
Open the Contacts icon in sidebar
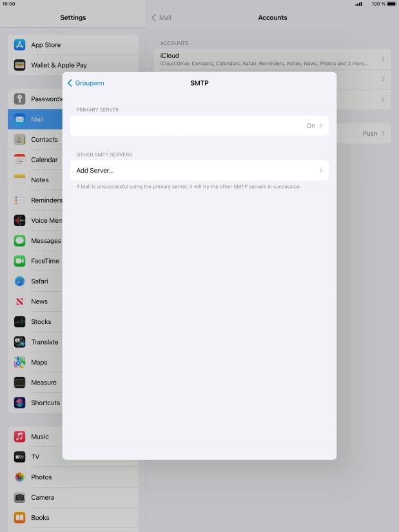pyautogui.click(x=19, y=140)
